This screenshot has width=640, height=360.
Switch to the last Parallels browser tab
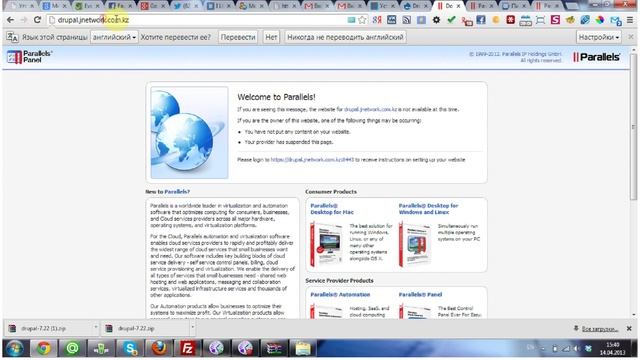pyautogui.click(x=547, y=6)
